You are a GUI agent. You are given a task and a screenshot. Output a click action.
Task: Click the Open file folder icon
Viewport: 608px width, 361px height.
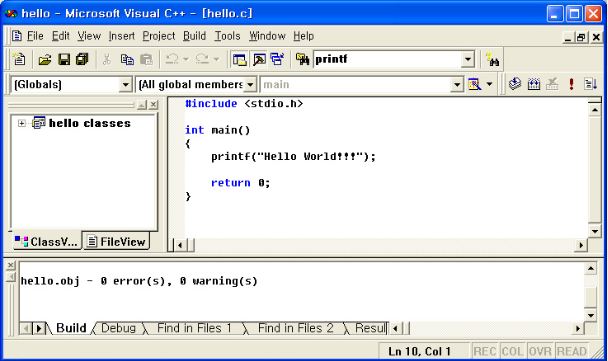45,59
